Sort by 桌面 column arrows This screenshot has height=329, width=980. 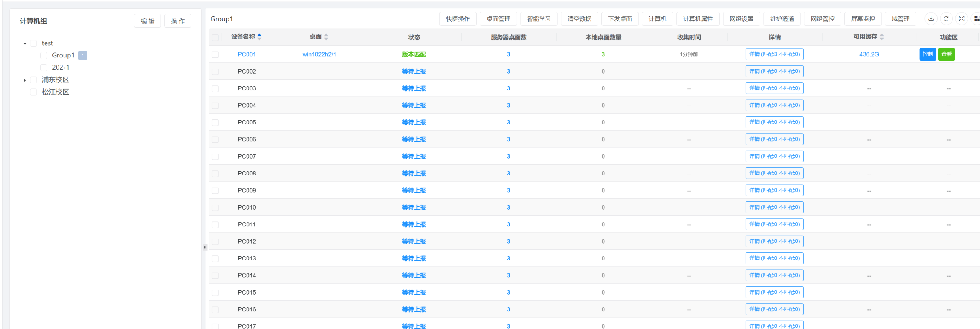[x=326, y=37]
